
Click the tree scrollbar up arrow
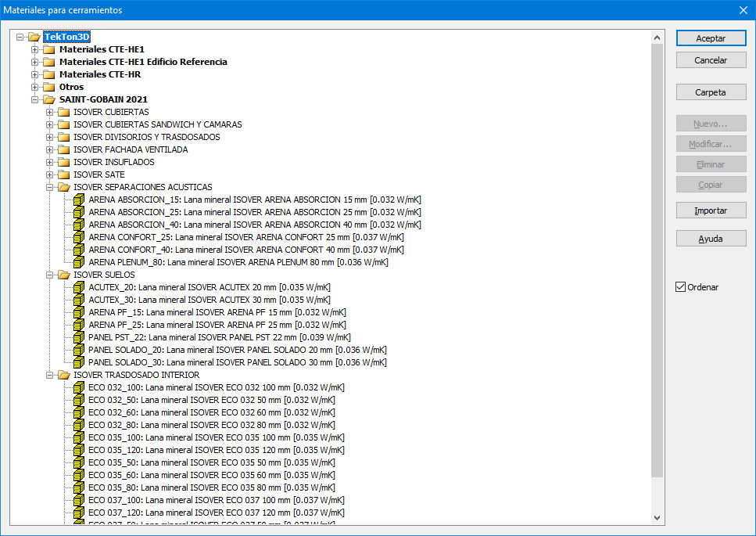657,37
